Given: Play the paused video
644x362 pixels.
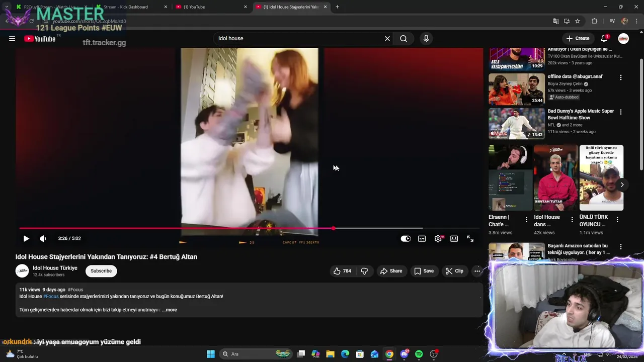Looking at the screenshot, I should point(26,239).
